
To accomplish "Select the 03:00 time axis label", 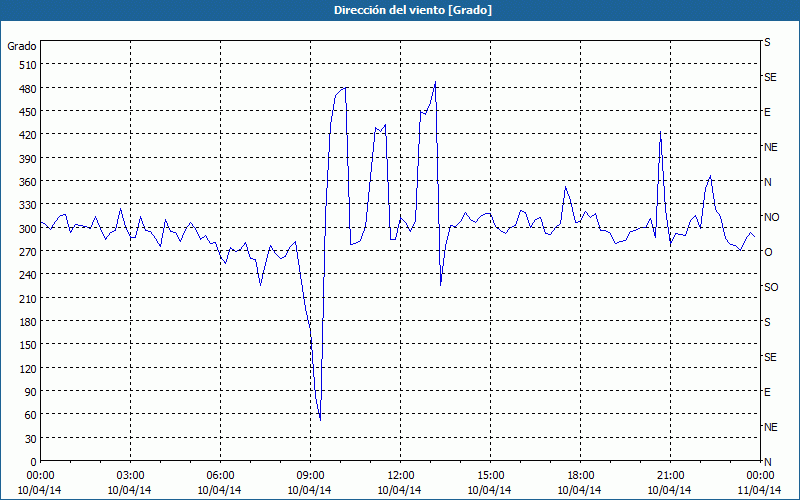I will click(130, 476).
